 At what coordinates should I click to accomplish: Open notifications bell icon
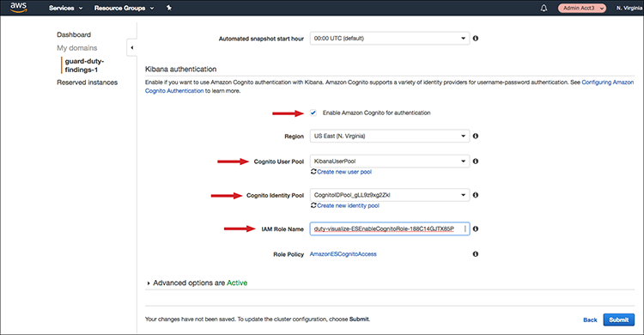544,8
